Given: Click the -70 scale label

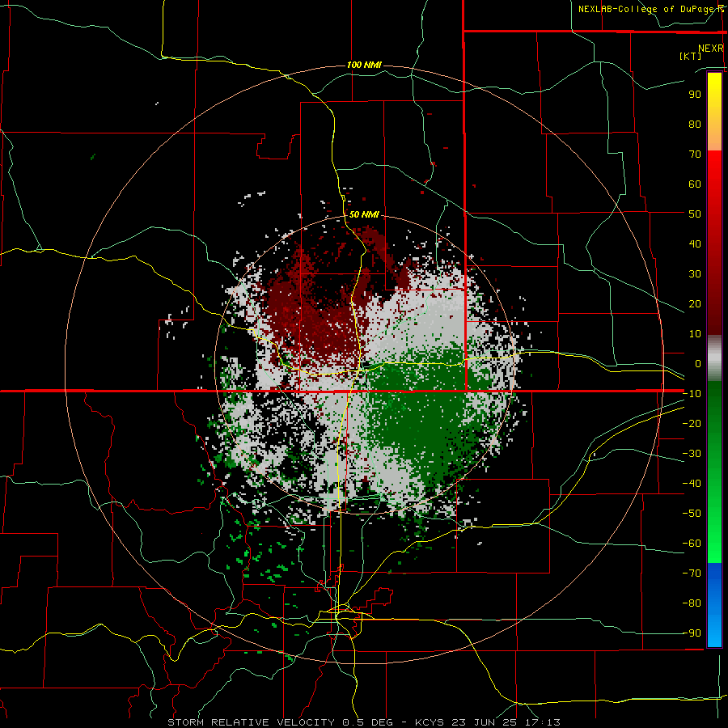Looking at the screenshot, I should point(692,574).
